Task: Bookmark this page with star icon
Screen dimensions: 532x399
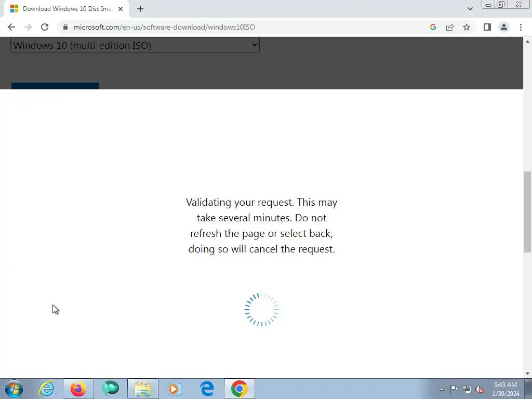Action: point(467,27)
